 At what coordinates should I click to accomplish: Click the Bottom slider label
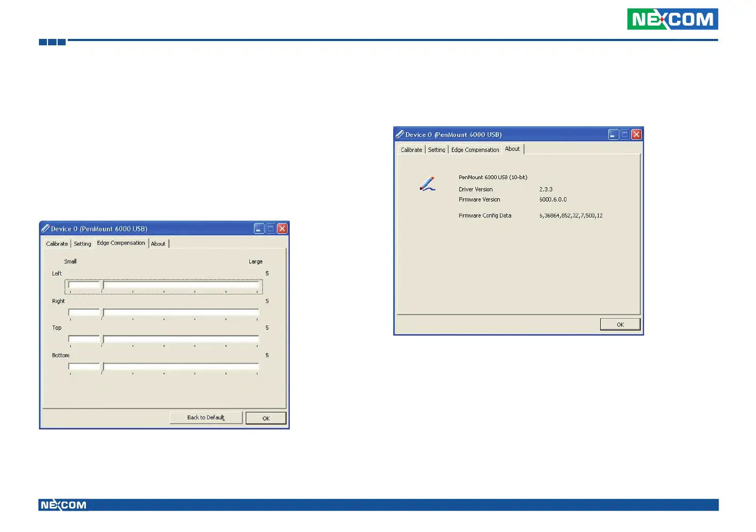click(61, 355)
